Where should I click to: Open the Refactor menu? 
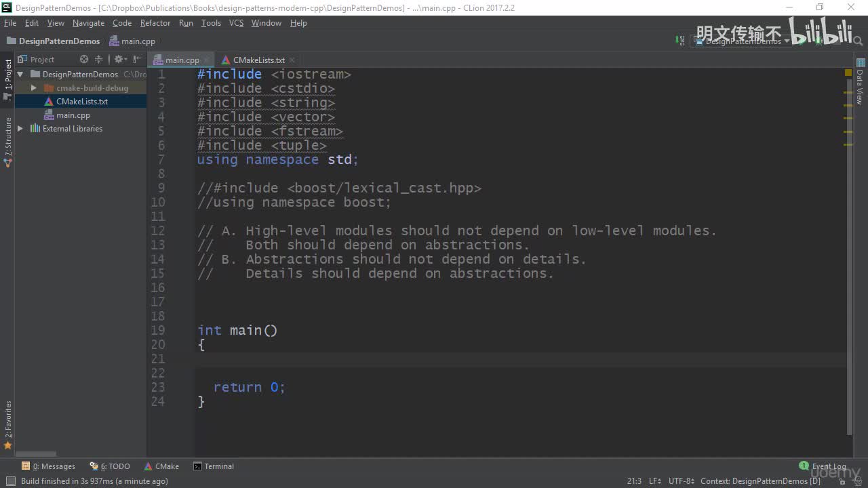155,23
